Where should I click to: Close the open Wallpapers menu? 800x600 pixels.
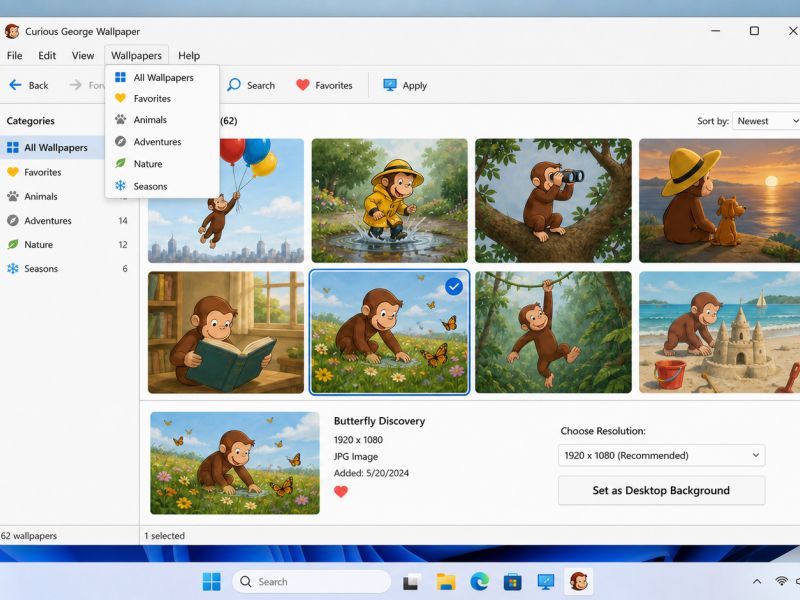pyautogui.click(x=136, y=55)
